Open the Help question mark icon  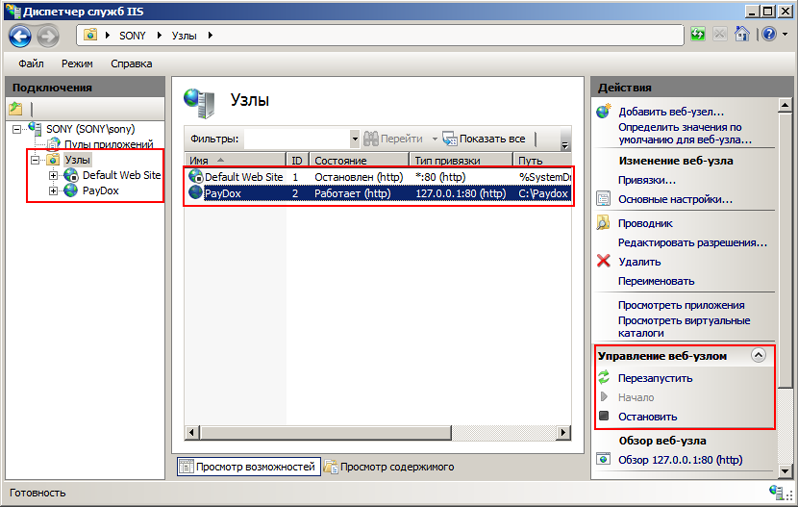click(x=766, y=35)
